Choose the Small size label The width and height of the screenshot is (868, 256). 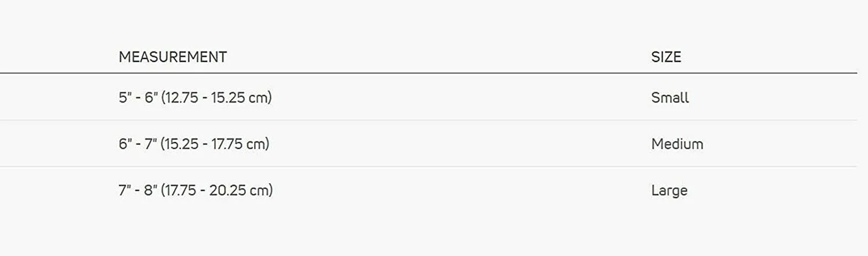(x=670, y=97)
